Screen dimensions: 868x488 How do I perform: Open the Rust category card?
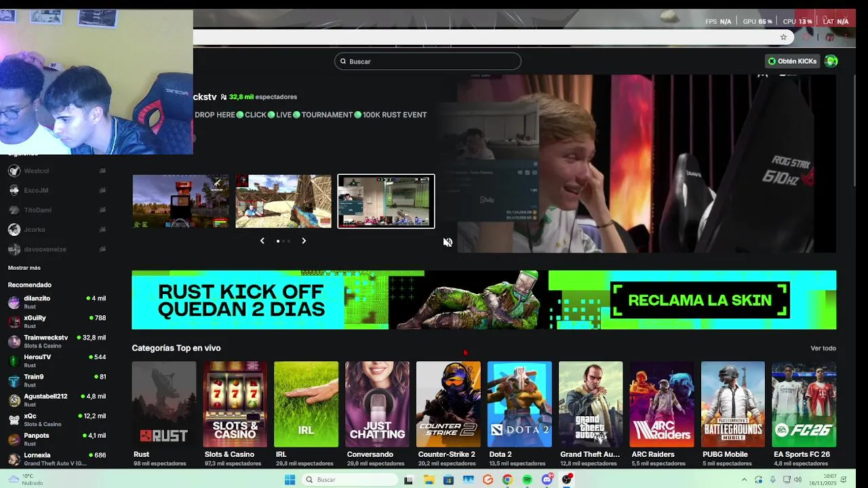click(164, 404)
